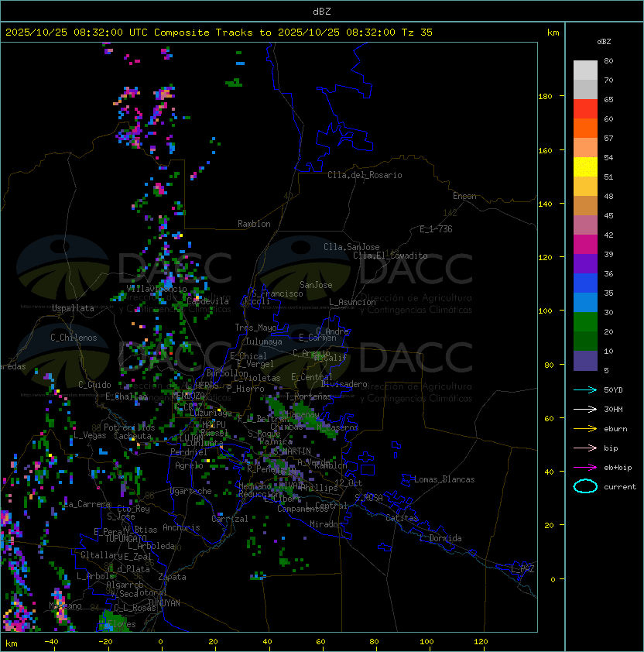Select the orange swatch between 60 and 57
Image resolution: width=644 pixels, height=652 pixels.
pos(585,129)
